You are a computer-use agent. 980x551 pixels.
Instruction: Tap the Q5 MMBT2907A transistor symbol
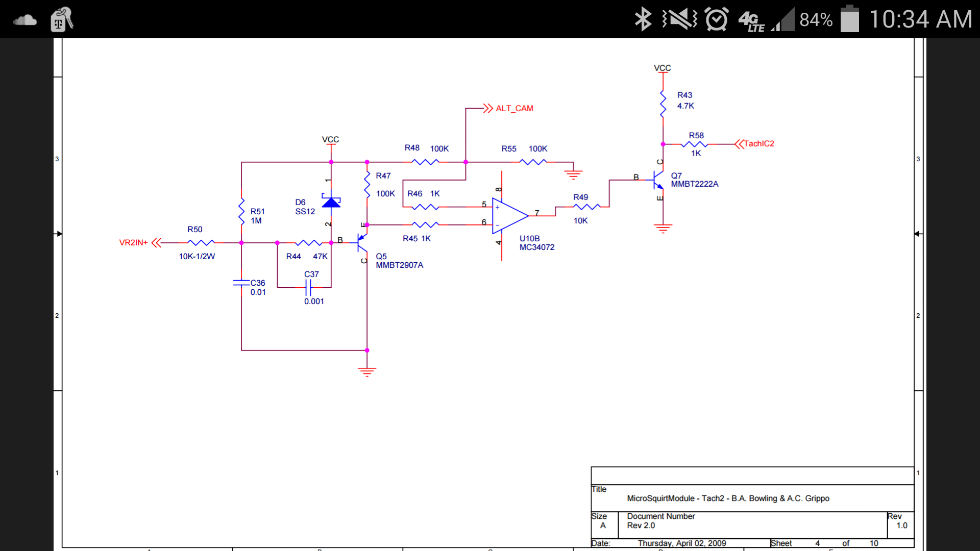[x=362, y=243]
